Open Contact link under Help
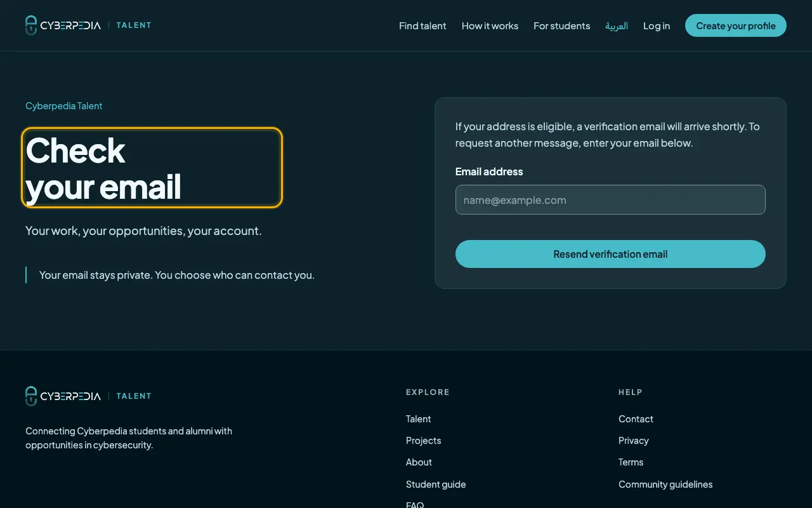The height and width of the screenshot is (508, 812). pyautogui.click(x=636, y=419)
